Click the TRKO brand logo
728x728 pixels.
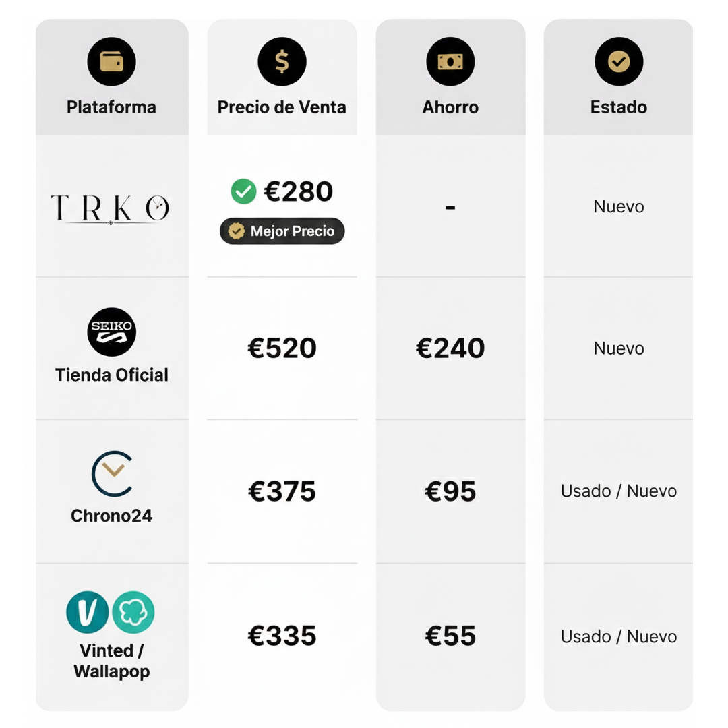tap(111, 208)
